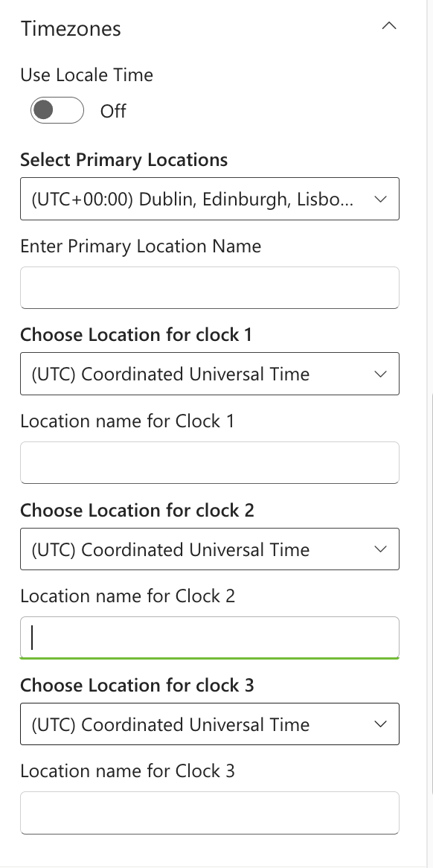Image resolution: width=433 pixels, height=868 pixels.
Task: Select the Location name for Clock 3 input
Action: click(209, 812)
